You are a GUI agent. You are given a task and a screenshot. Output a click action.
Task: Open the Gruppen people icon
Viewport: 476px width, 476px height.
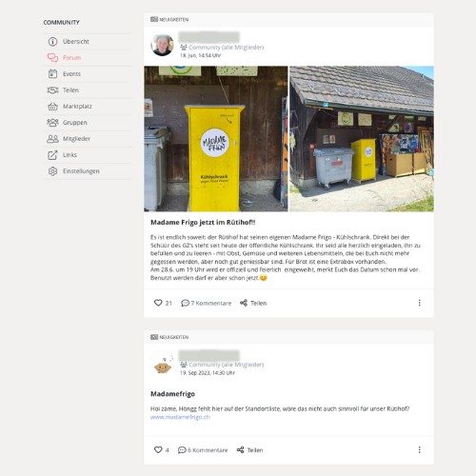[x=52, y=123]
